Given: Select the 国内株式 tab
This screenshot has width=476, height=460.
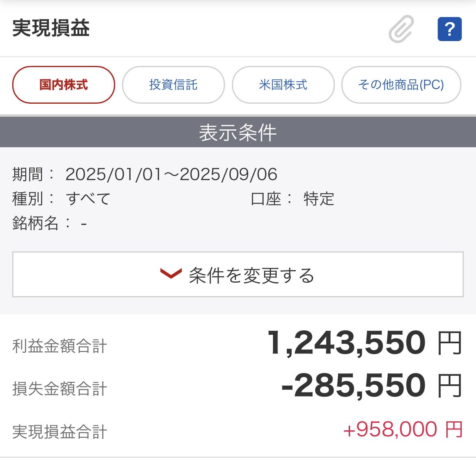Looking at the screenshot, I should (x=63, y=85).
